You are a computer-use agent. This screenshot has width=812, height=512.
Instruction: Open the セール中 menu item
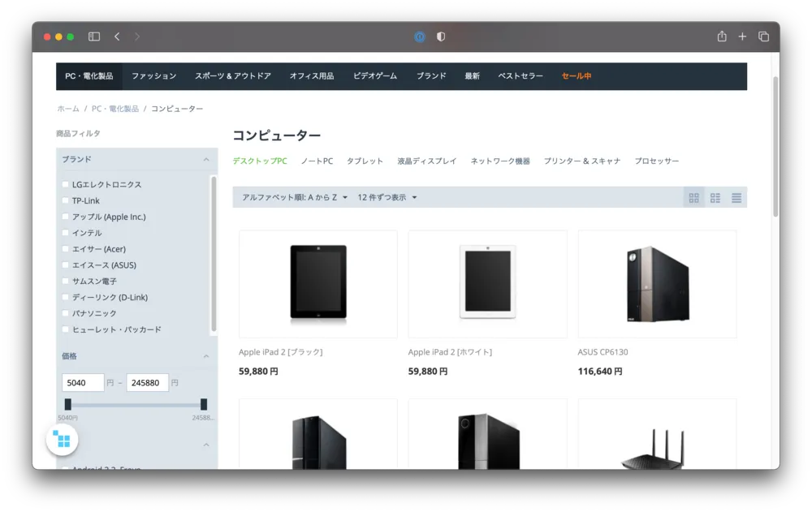577,76
